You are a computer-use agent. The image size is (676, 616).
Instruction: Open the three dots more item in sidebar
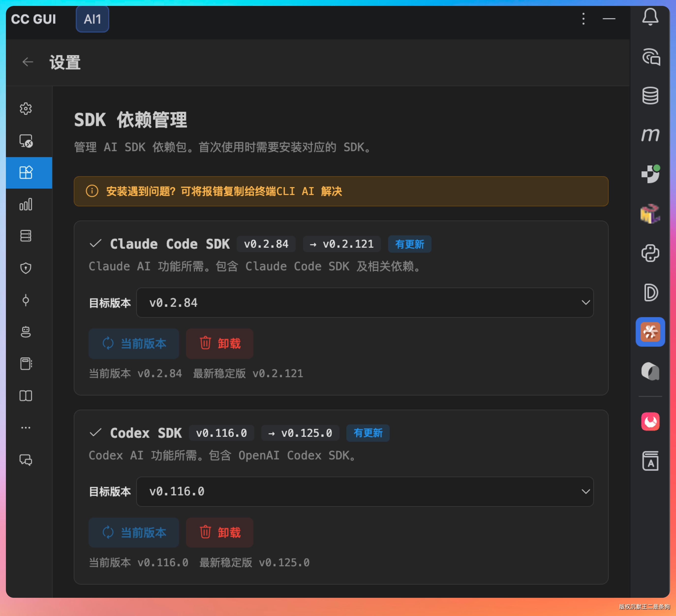pos(26,427)
